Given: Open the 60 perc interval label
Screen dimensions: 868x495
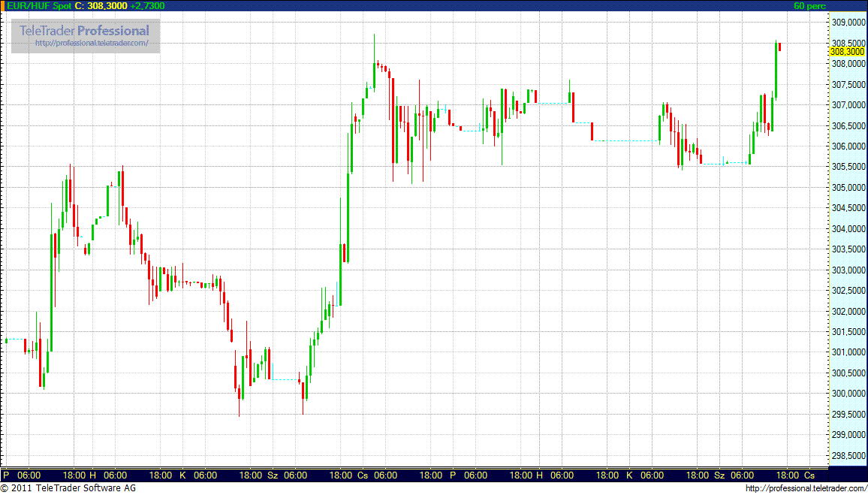Looking at the screenshot, I should (x=809, y=6).
